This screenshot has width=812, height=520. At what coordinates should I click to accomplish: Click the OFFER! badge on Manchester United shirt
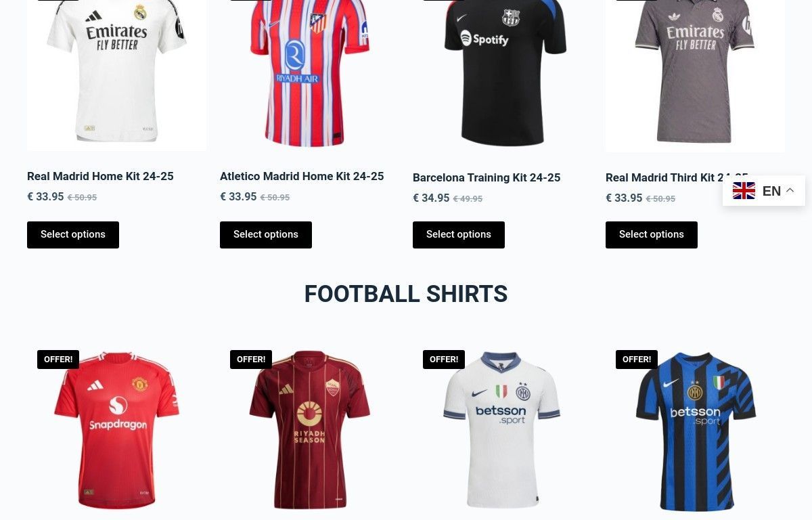[x=58, y=360]
